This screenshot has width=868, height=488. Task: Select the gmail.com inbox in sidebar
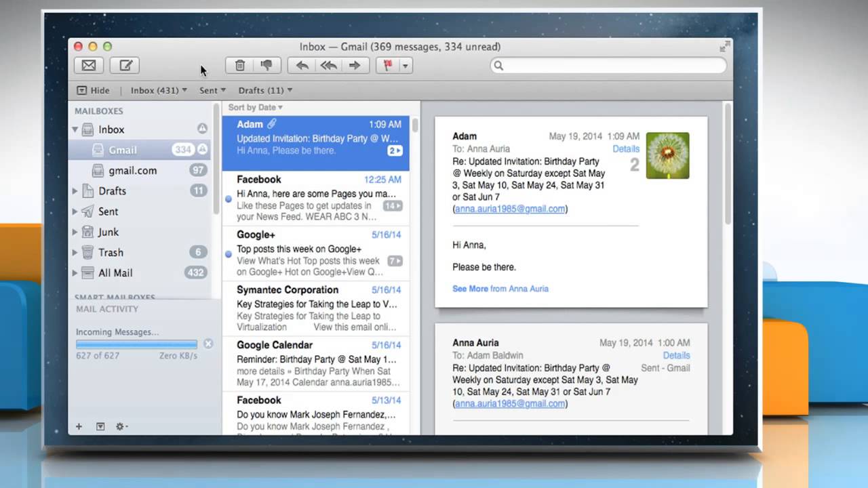coord(140,170)
